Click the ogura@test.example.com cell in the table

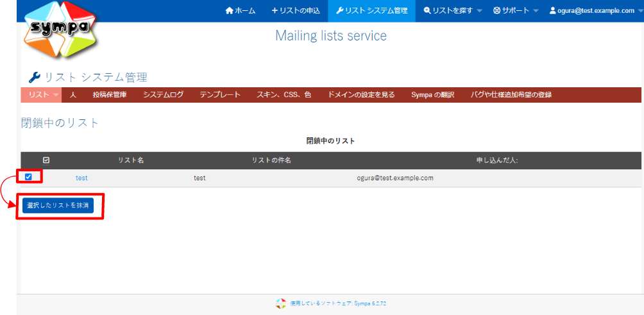pos(395,178)
